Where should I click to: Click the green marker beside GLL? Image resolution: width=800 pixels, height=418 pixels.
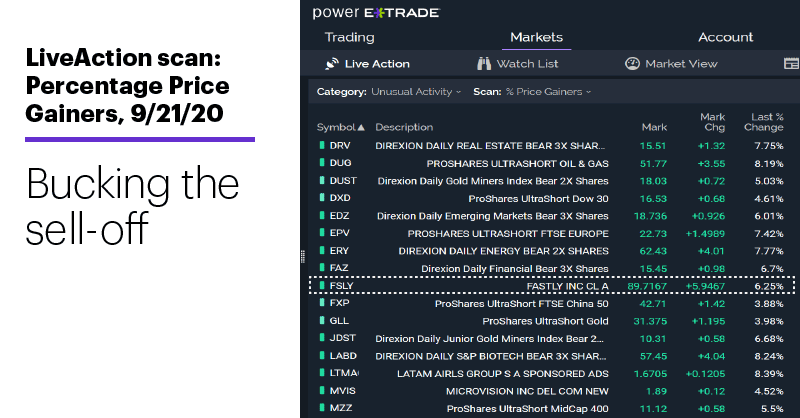point(322,321)
